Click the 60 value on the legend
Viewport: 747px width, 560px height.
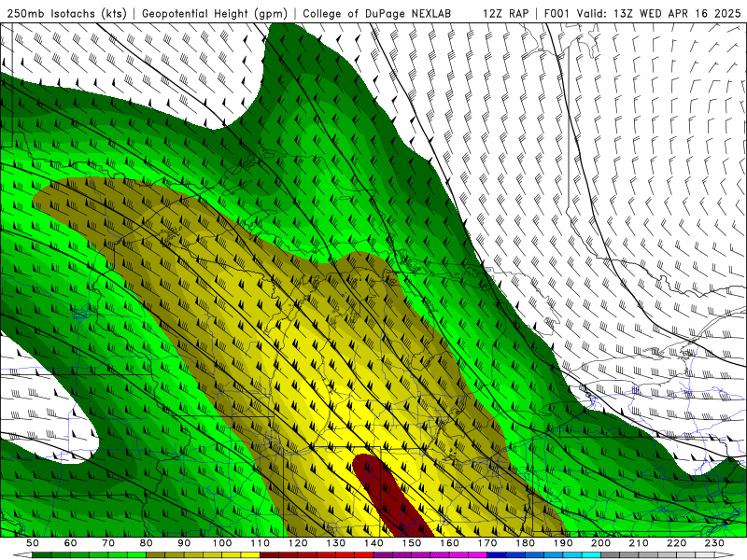71,543
